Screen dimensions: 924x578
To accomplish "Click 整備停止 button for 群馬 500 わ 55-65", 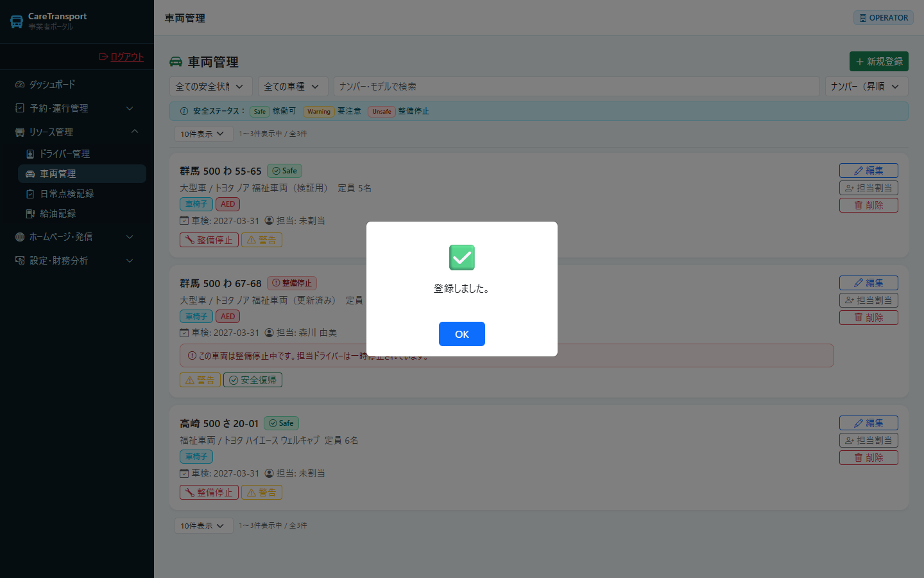I will click(209, 240).
